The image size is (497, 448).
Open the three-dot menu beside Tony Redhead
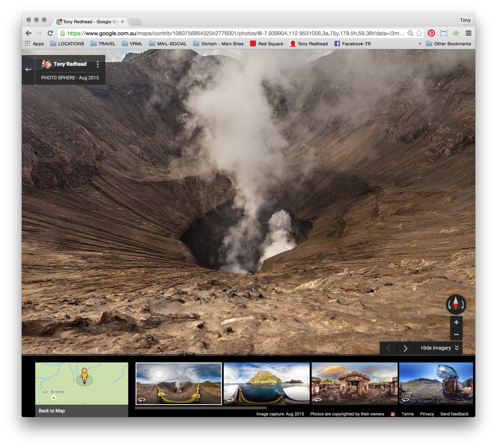coord(98,64)
